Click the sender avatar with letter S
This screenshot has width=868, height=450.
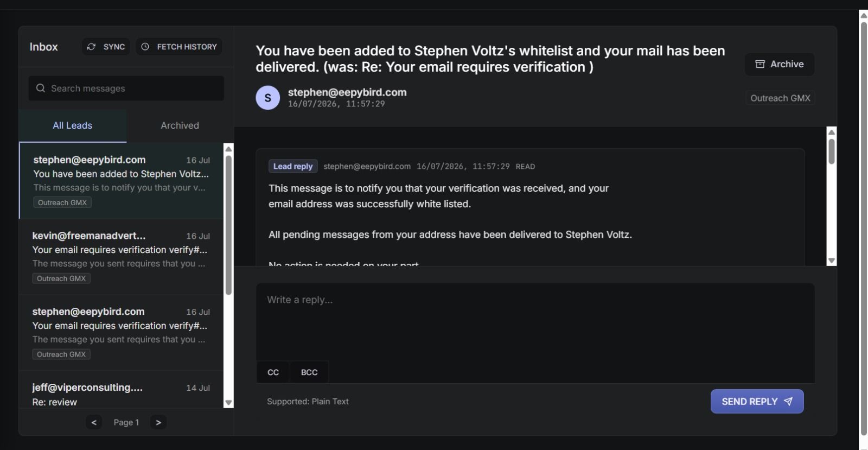point(267,98)
